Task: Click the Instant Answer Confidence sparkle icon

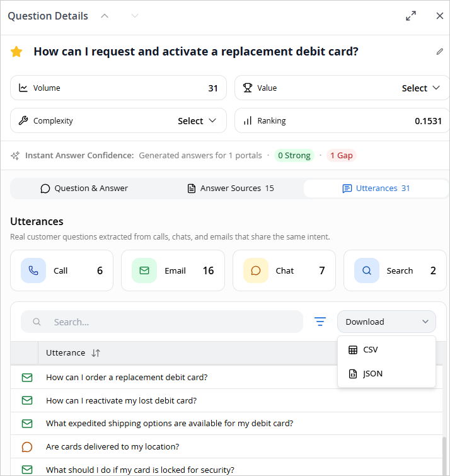Action: click(x=15, y=156)
